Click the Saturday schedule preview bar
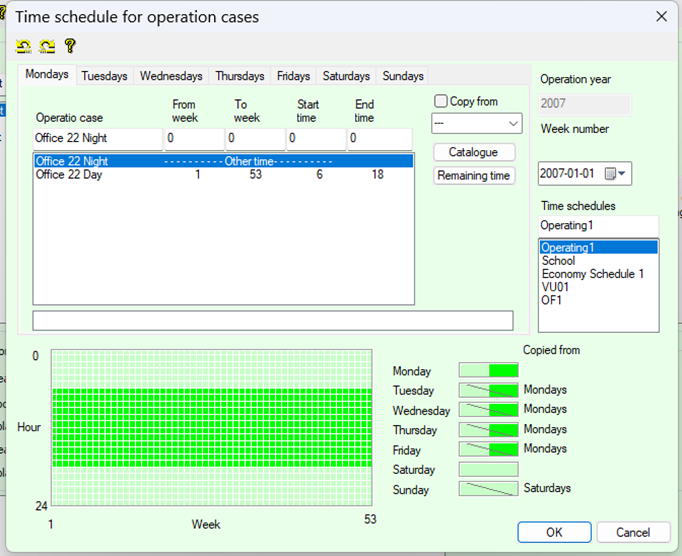The height and width of the screenshot is (556, 682). 488,469
